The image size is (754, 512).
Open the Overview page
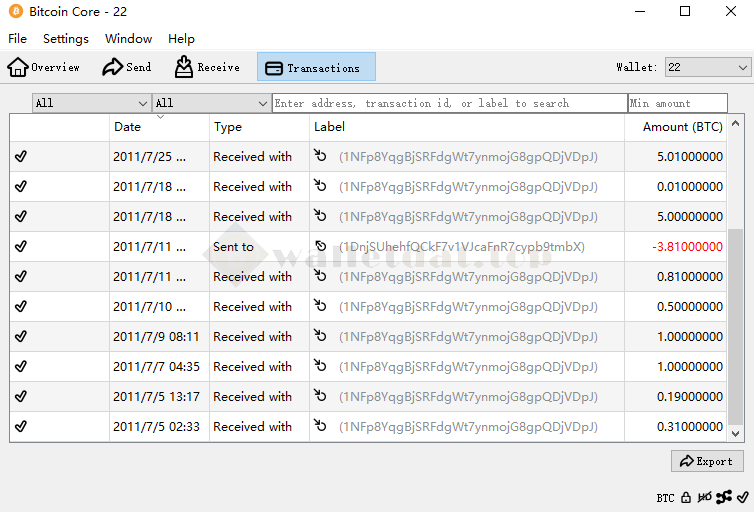click(44, 67)
